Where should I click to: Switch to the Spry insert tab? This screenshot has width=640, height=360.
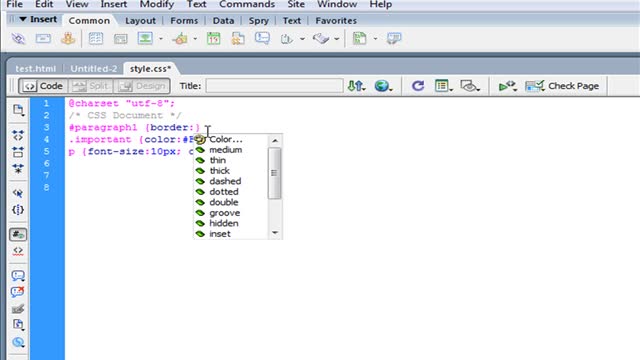tap(258, 21)
